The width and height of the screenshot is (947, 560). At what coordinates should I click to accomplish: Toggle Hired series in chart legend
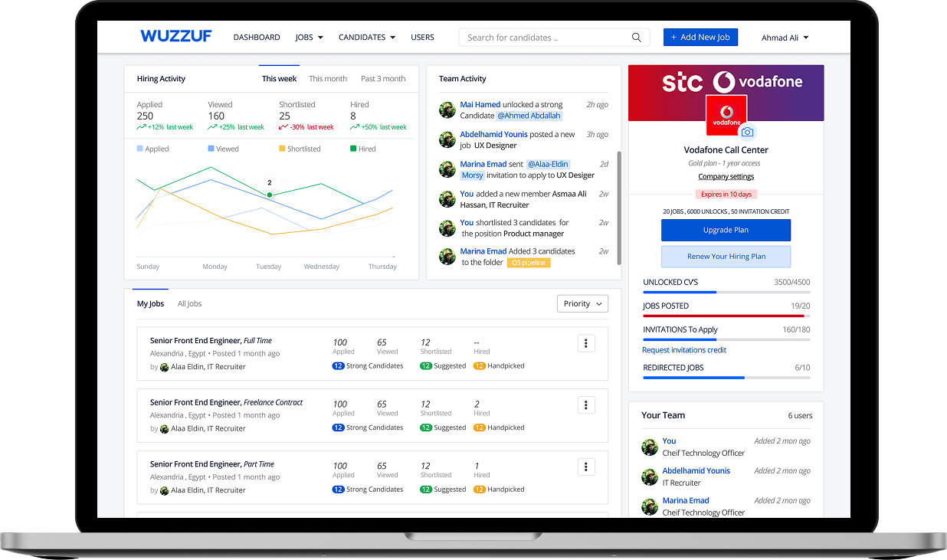(x=363, y=149)
